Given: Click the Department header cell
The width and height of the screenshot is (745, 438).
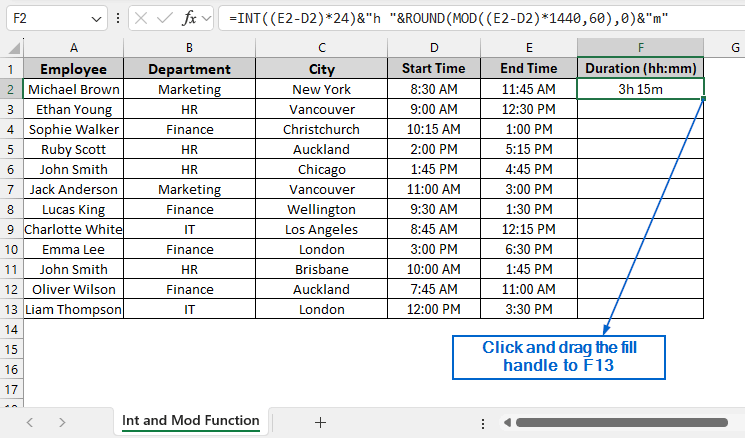Looking at the screenshot, I should click(x=190, y=69).
